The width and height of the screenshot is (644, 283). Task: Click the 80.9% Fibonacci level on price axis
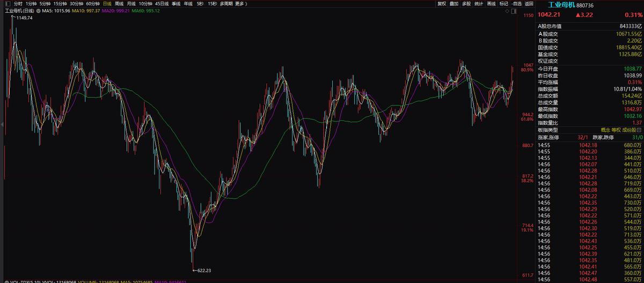[527, 70]
